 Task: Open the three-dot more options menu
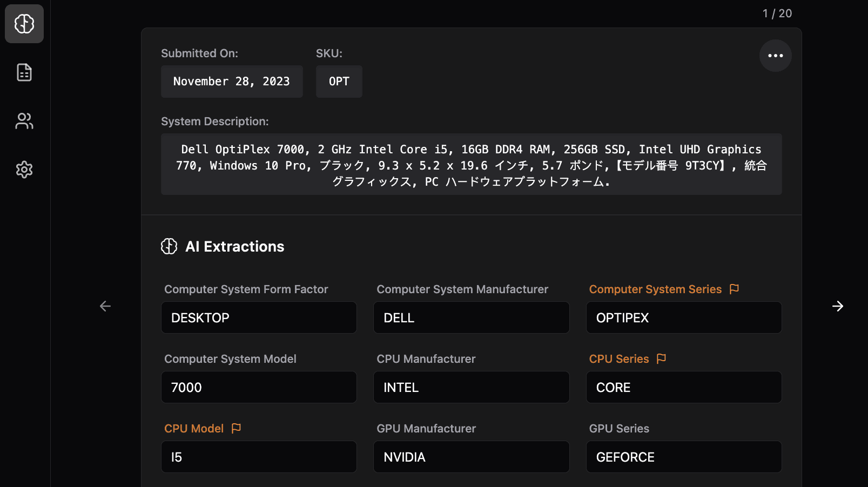[776, 56]
